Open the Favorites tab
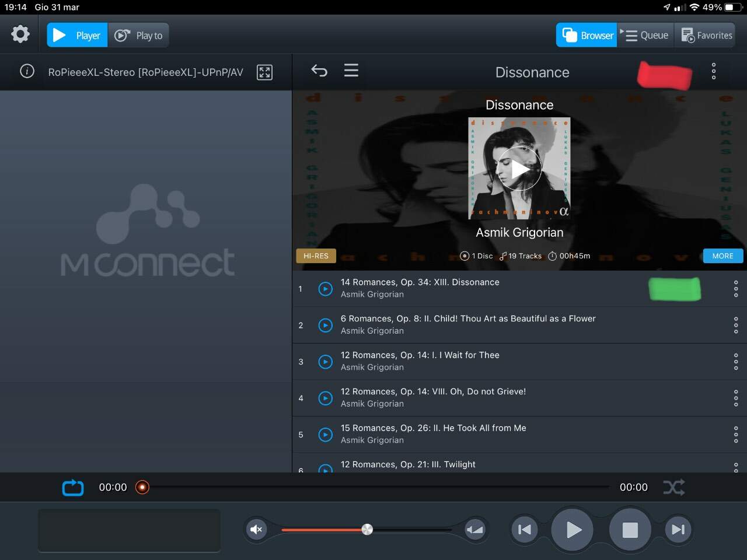 [706, 35]
